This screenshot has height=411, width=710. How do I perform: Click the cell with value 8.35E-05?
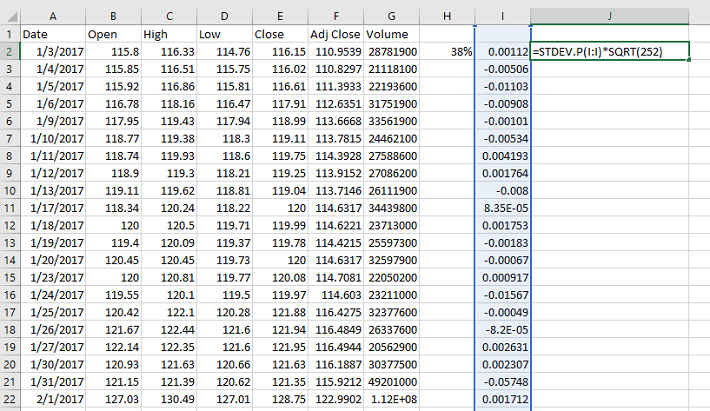tap(503, 208)
